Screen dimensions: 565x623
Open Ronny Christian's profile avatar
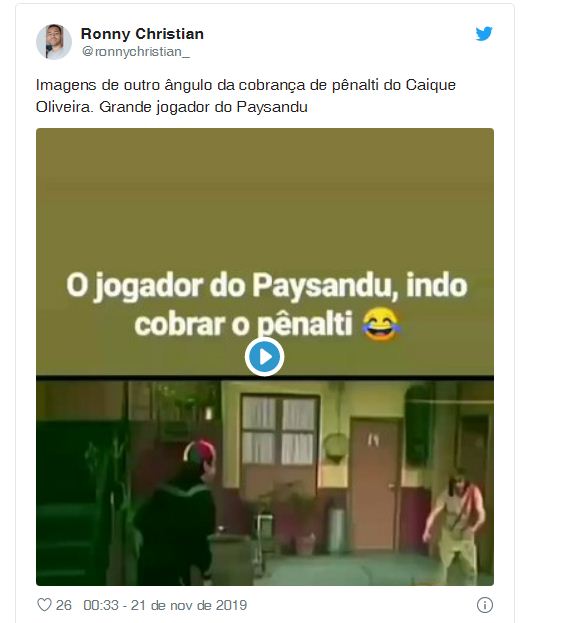pyautogui.click(x=54, y=42)
